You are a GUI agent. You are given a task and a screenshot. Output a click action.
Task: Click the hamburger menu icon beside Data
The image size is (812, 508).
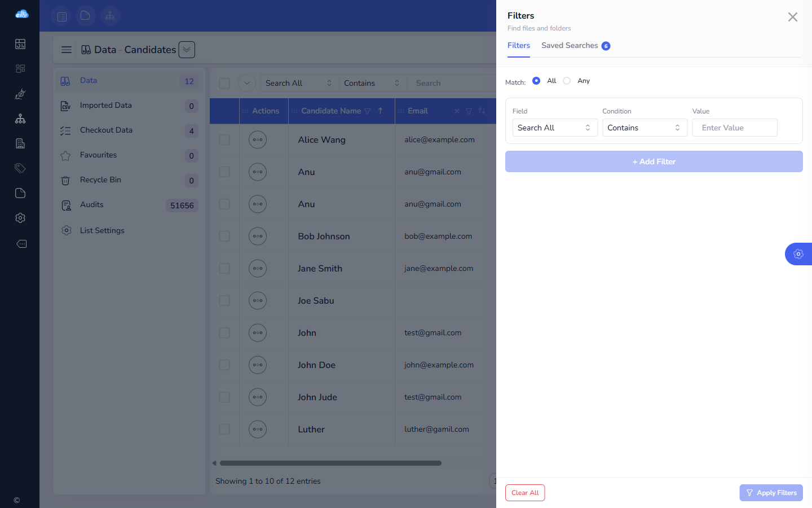pyautogui.click(x=67, y=50)
